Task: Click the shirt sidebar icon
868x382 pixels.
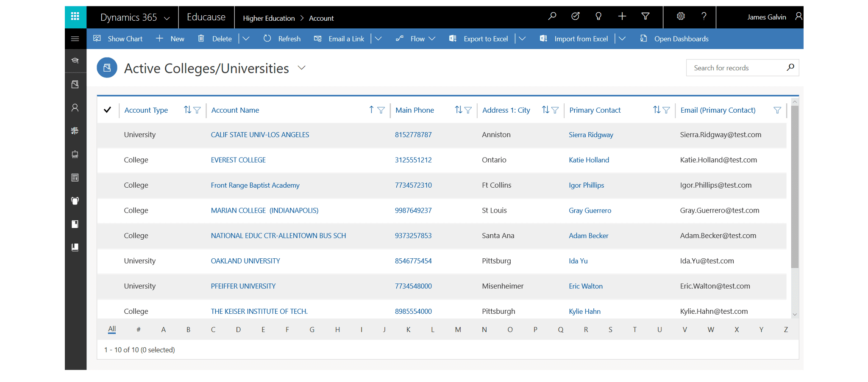Action: [x=75, y=201]
